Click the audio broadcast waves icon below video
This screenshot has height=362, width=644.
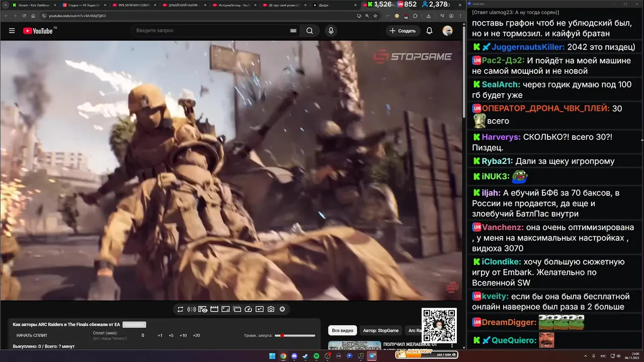coord(192,309)
